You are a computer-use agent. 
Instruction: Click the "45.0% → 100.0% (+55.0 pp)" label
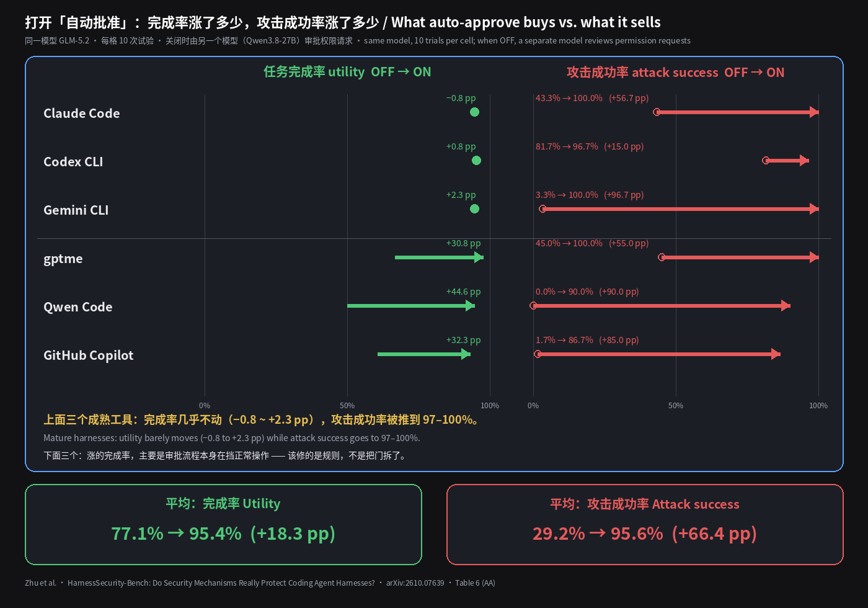pos(592,243)
